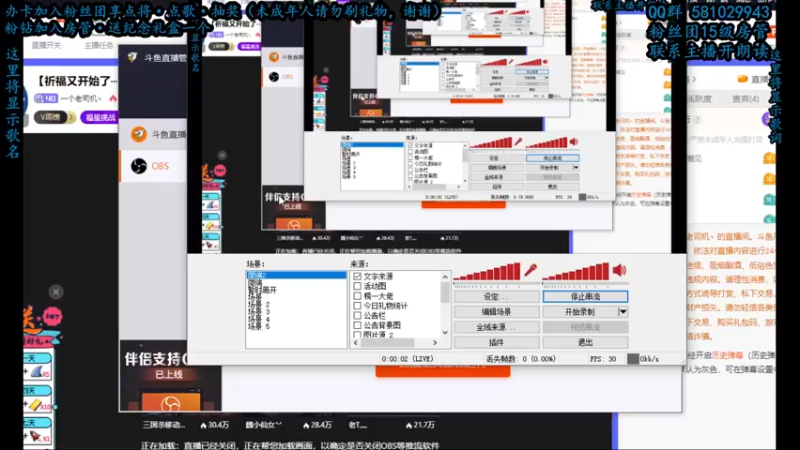800x450 pixels.
Task: Click the 斗鱼直播管 logo at the sidebar top
Action: [132, 57]
